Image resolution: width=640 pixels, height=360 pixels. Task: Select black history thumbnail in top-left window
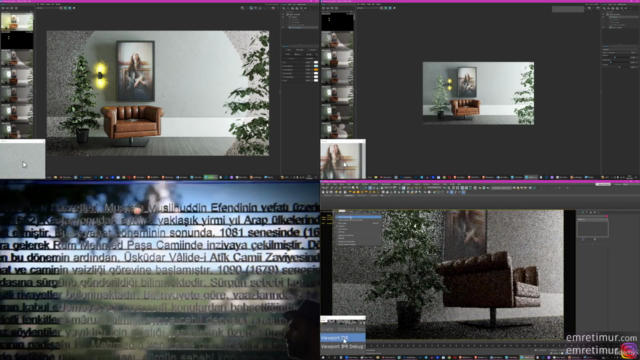point(17,40)
